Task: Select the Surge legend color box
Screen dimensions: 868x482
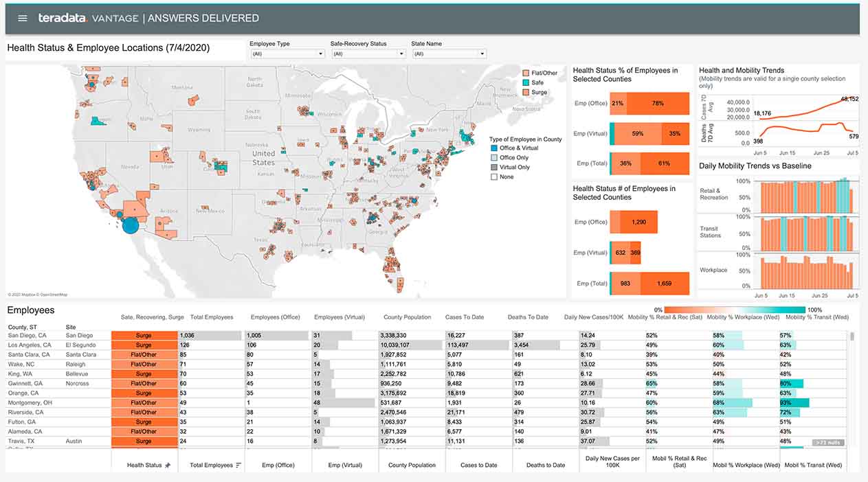Action: point(526,92)
